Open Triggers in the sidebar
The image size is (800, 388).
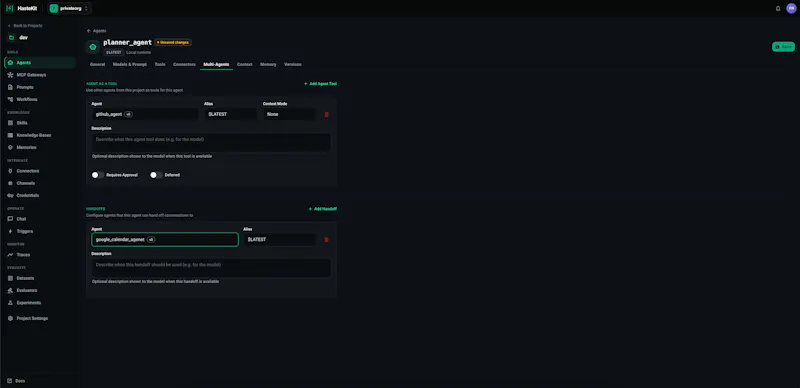click(x=40, y=231)
